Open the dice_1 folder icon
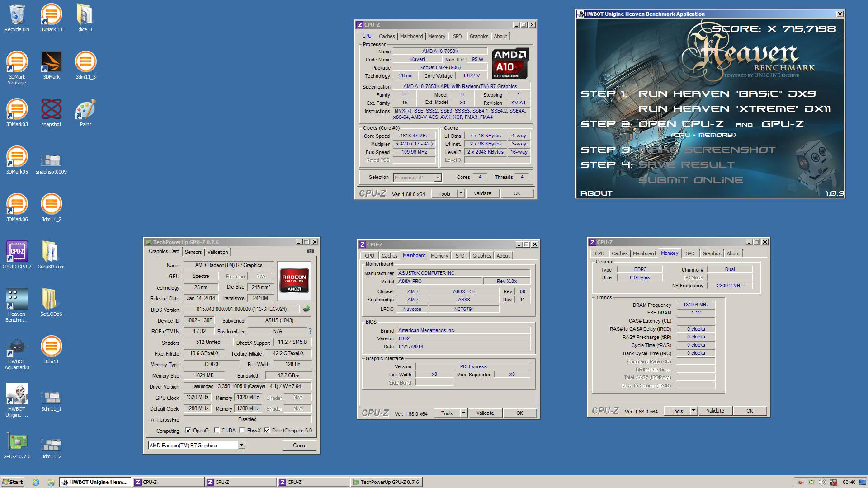868x488 pixels. tap(85, 18)
